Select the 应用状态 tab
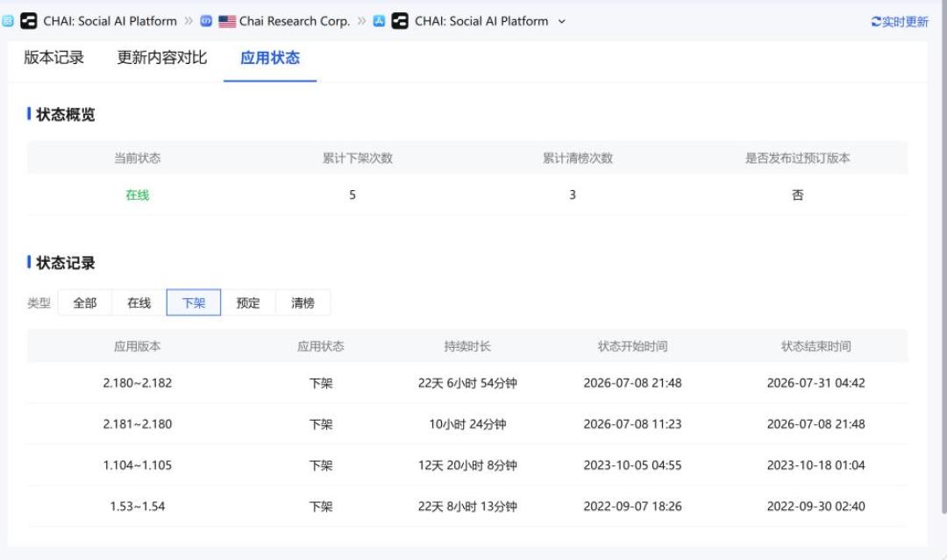The image size is (947, 560). coord(270,58)
